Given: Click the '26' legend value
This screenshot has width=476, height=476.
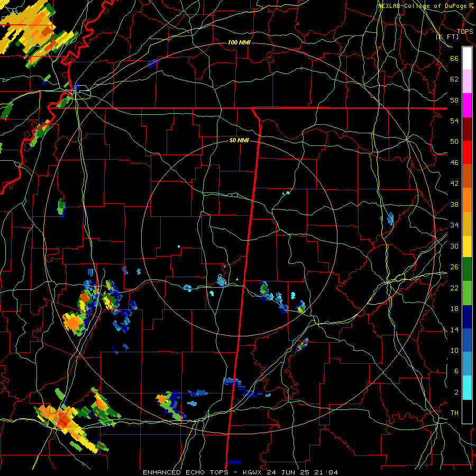Looking at the screenshot, I should coord(454,267).
